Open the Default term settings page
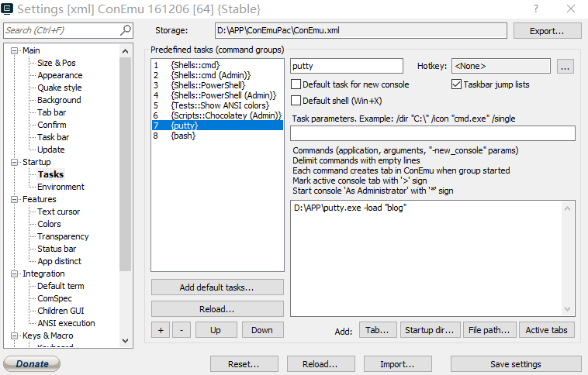 point(61,286)
